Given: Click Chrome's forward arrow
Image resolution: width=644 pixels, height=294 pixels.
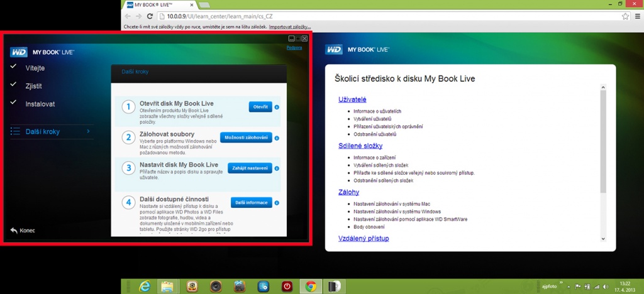Looking at the screenshot, I should click(139, 16).
